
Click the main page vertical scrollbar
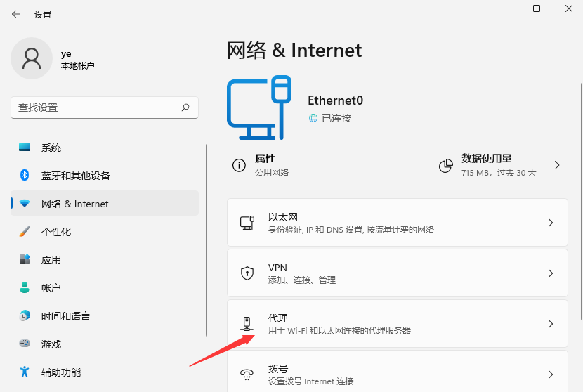pos(581,201)
